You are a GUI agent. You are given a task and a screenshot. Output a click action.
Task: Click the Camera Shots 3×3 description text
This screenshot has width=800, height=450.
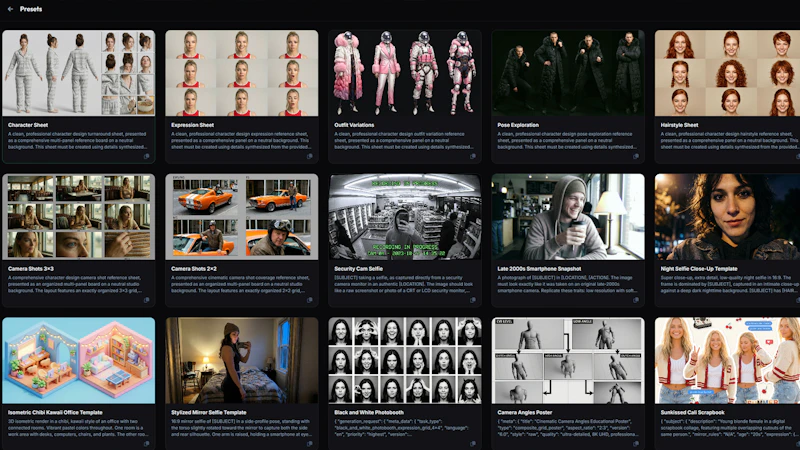[76, 284]
